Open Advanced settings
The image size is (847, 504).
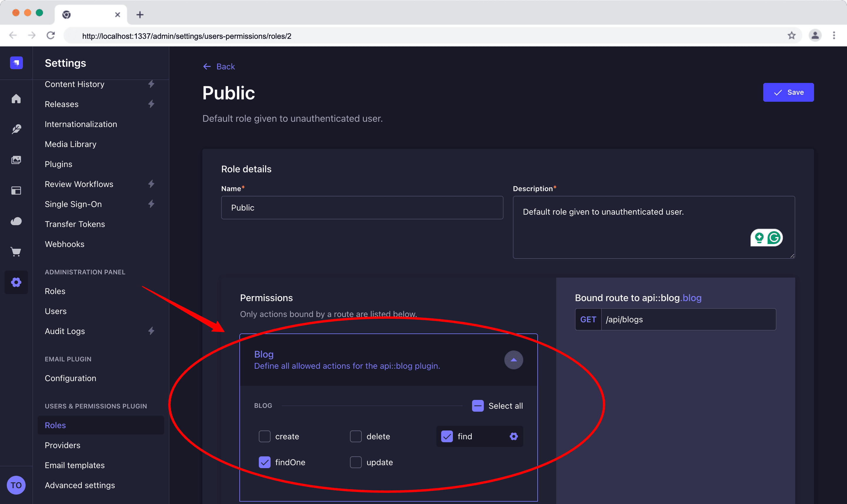click(x=80, y=485)
